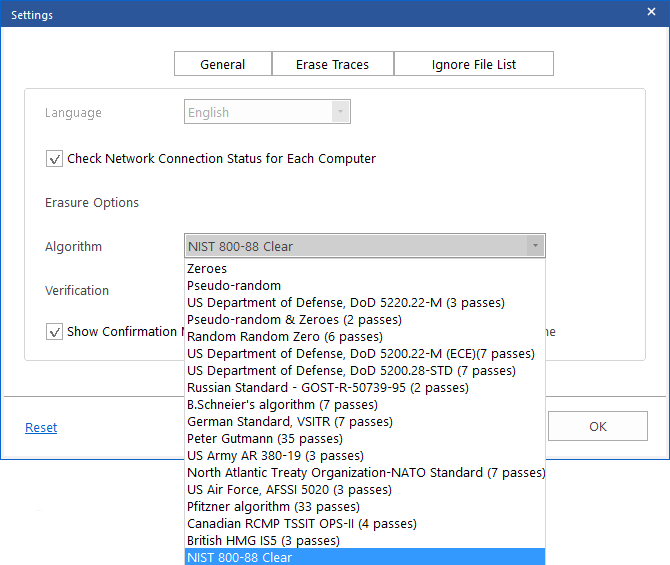Screen dimensions: 670x565
Task: Collapse the Algorithm dropdown arrow
Action: [535, 246]
